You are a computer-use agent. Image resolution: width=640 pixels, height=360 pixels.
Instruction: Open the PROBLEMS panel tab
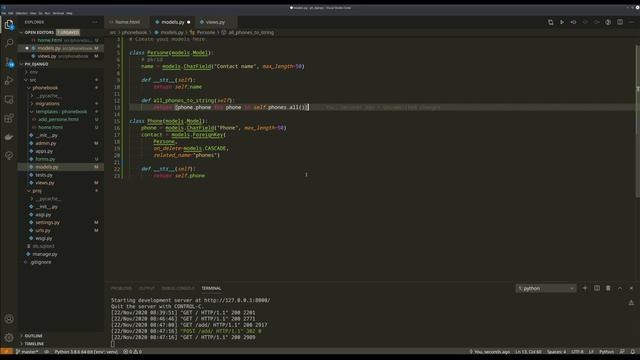(x=121, y=289)
